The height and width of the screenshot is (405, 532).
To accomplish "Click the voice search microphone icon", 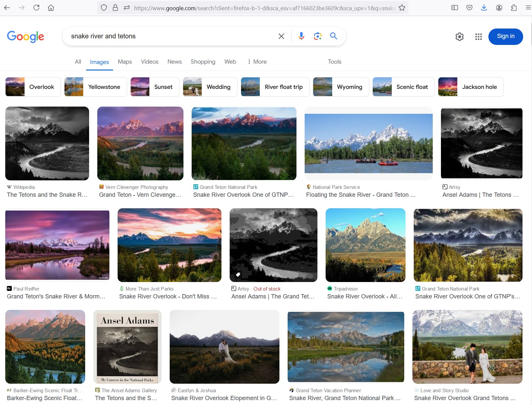I will [301, 36].
